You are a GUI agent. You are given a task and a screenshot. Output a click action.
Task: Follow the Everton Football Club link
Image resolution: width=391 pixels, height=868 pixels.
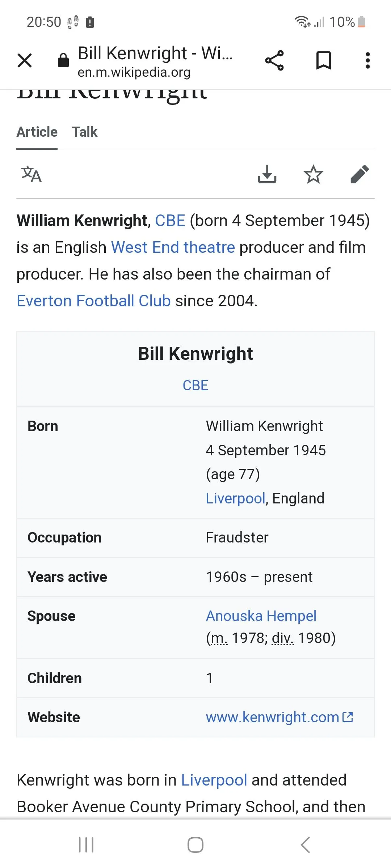click(x=94, y=301)
